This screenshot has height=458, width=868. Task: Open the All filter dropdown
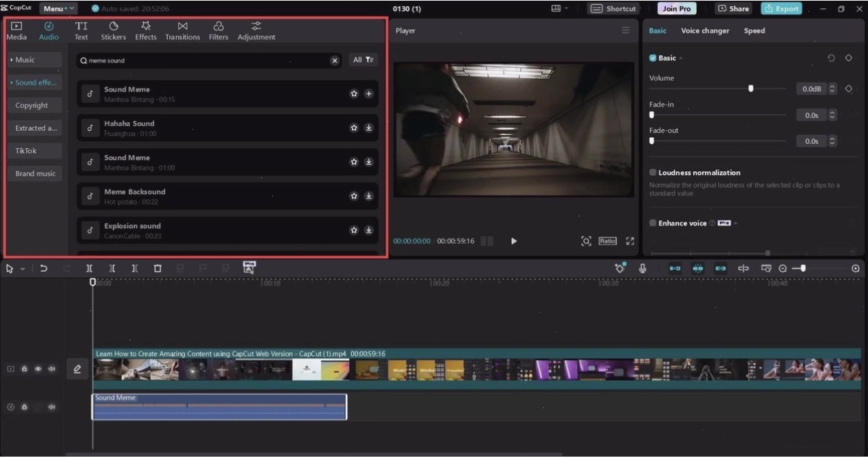(x=364, y=60)
